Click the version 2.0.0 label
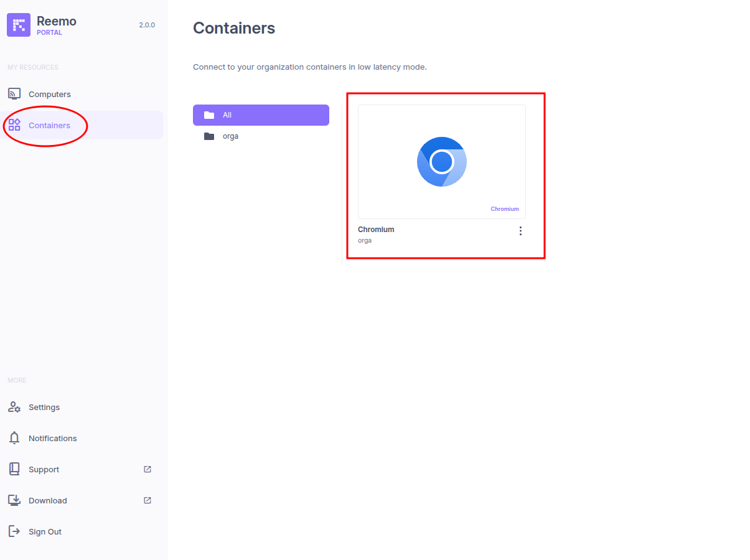The image size is (750, 560). (x=147, y=26)
